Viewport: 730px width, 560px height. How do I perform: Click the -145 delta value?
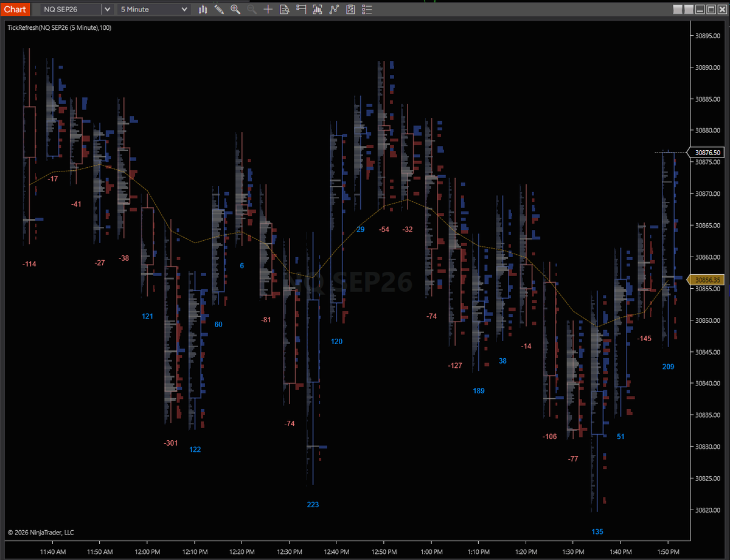[644, 338]
